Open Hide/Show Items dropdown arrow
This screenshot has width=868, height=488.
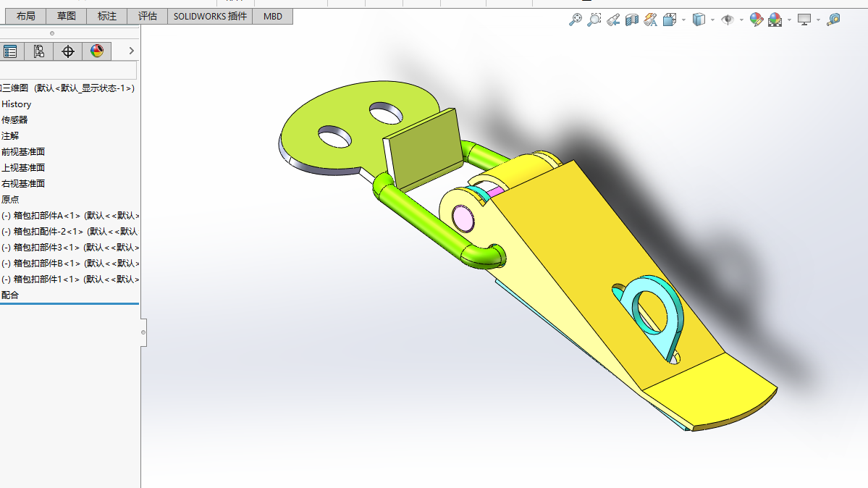click(x=741, y=20)
